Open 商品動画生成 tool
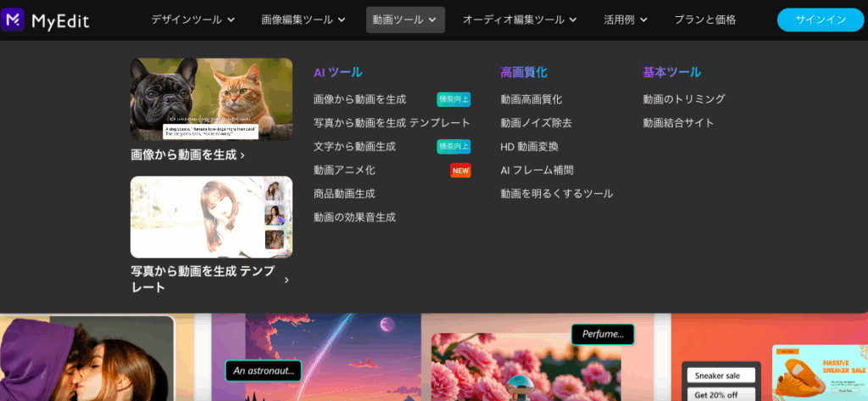Viewport: 868px width, 401px height. point(344,194)
